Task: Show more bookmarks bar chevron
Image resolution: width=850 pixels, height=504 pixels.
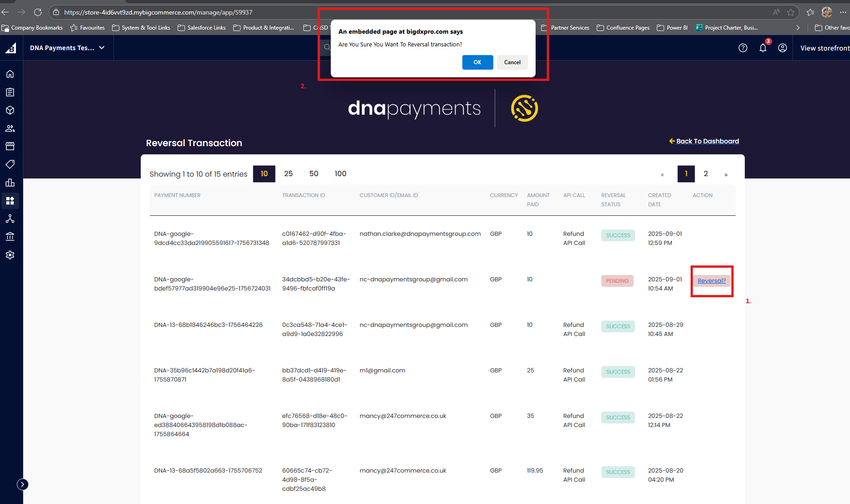Action: 798,28
